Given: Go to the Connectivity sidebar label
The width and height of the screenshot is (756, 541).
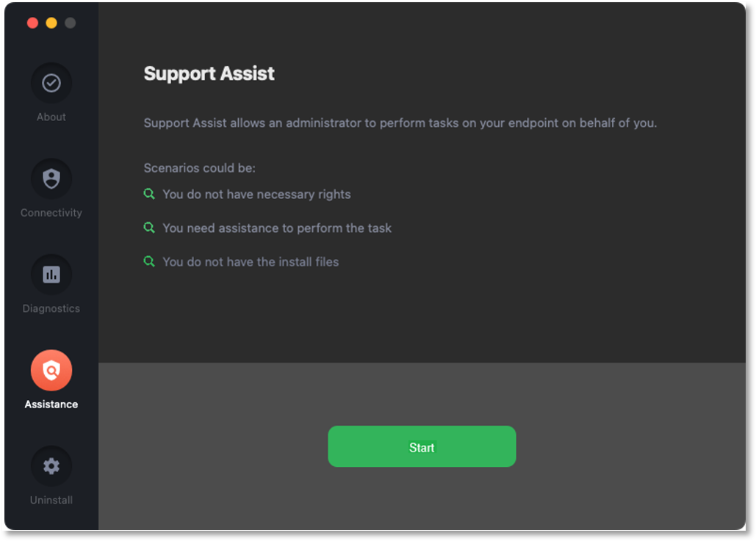Looking at the screenshot, I should pyautogui.click(x=51, y=213).
